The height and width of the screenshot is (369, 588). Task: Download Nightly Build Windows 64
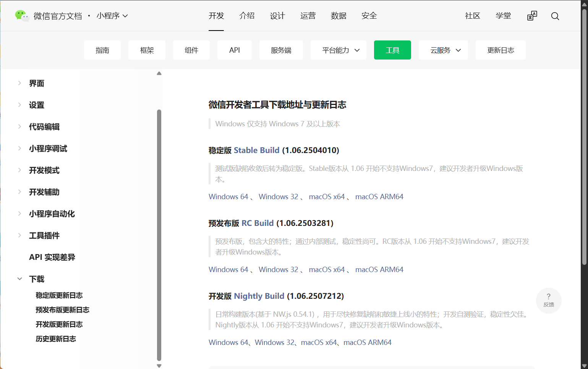click(x=228, y=342)
